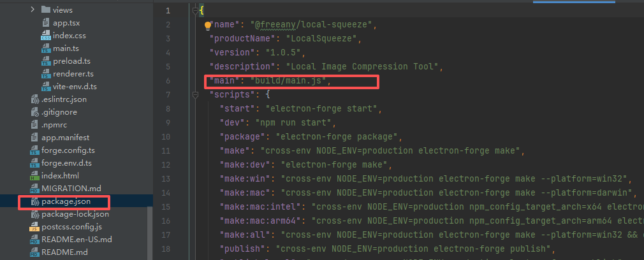
Task: Click the TS icon beside renderer.ts
Action: coord(45,74)
